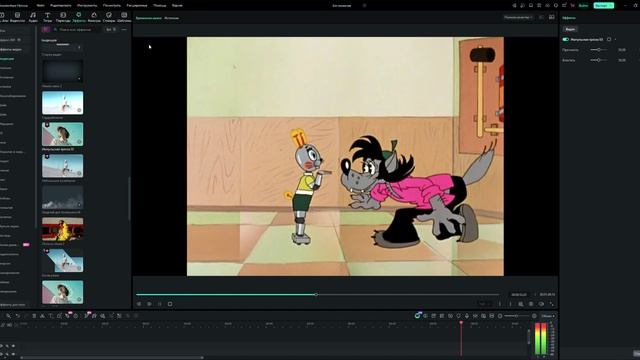The image size is (640, 360).
Task: Select the diagonal split skier effect thumbnail
Action: (x=62, y=260)
